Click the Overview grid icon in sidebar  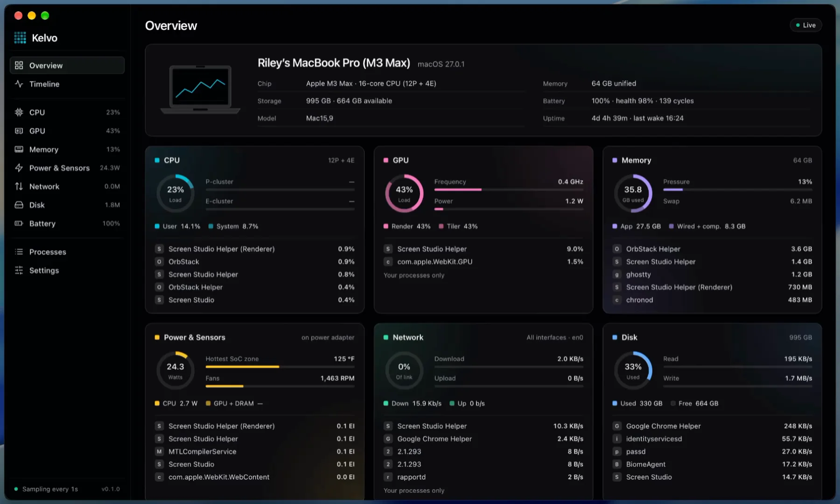[19, 65]
